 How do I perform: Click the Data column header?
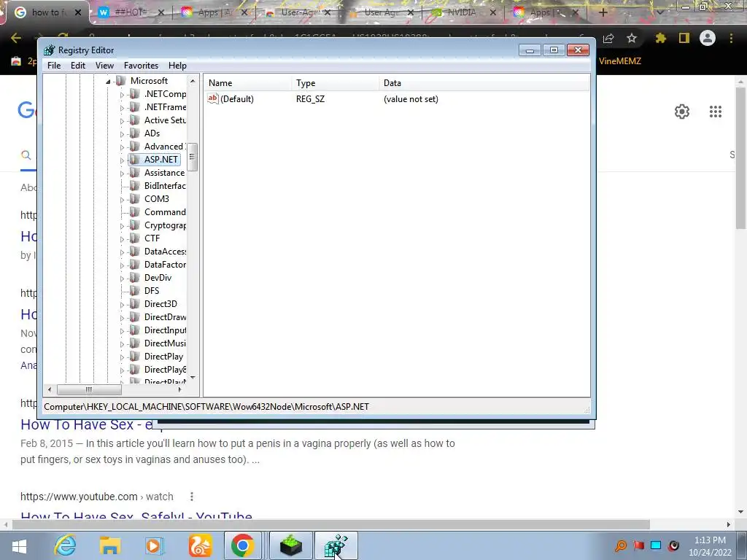pyautogui.click(x=484, y=83)
